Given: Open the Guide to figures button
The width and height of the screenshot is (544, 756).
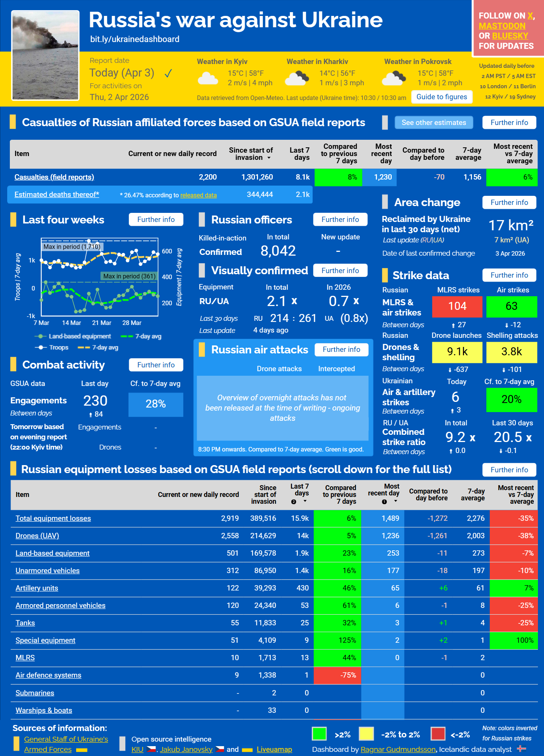Looking at the screenshot, I should click(x=441, y=97).
